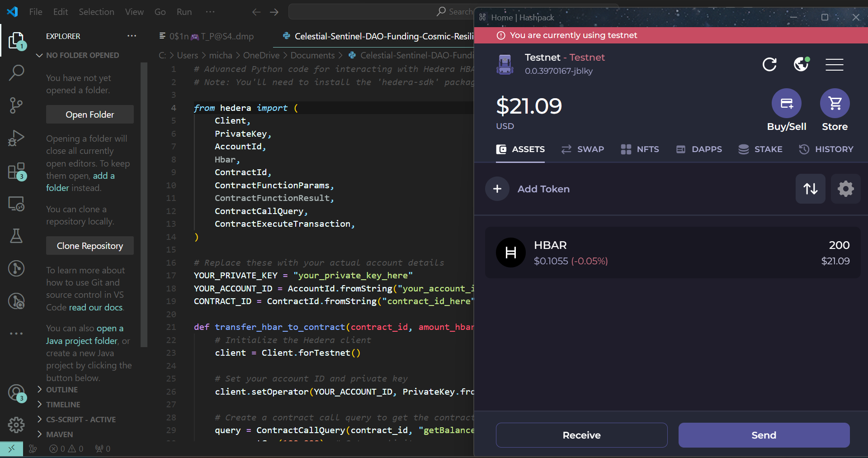
Task: Follow the 'read our docs' link
Action: (x=96, y=307)
